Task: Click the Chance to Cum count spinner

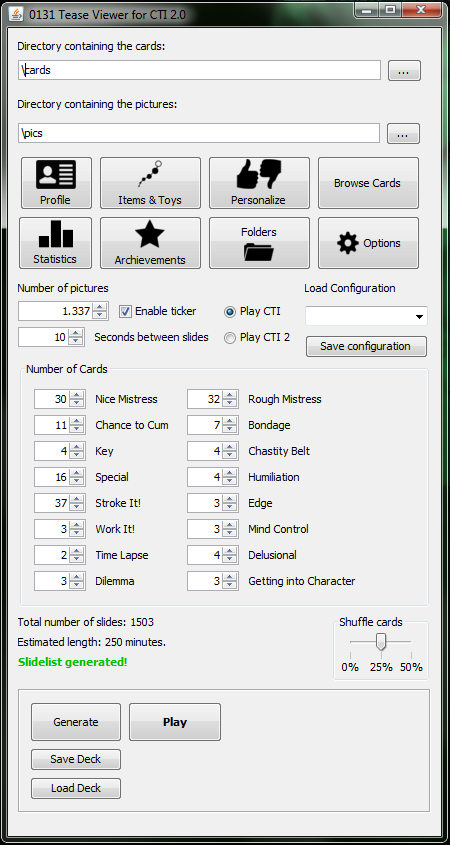Action: (x=60, y=425)
